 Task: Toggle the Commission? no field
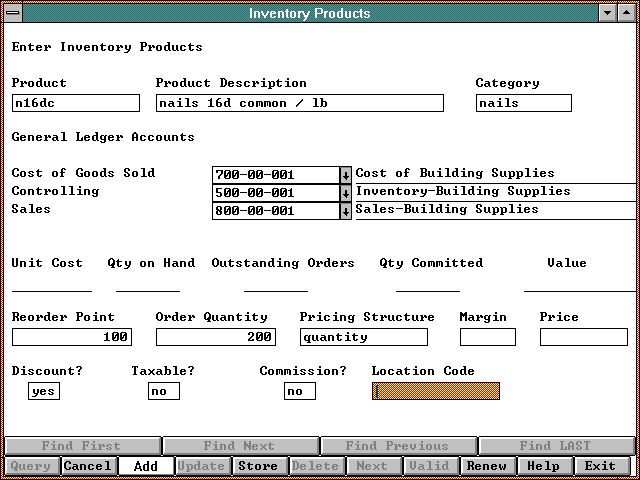[299, 391]
